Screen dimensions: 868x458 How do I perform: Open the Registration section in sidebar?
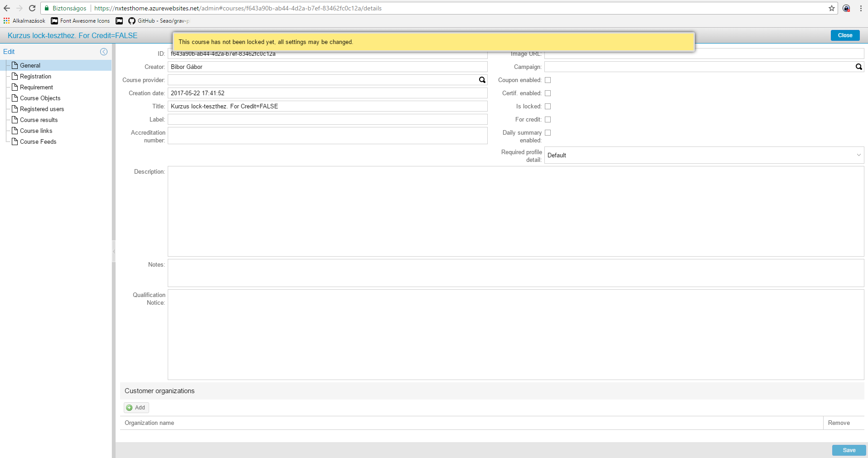pos(35,76)
